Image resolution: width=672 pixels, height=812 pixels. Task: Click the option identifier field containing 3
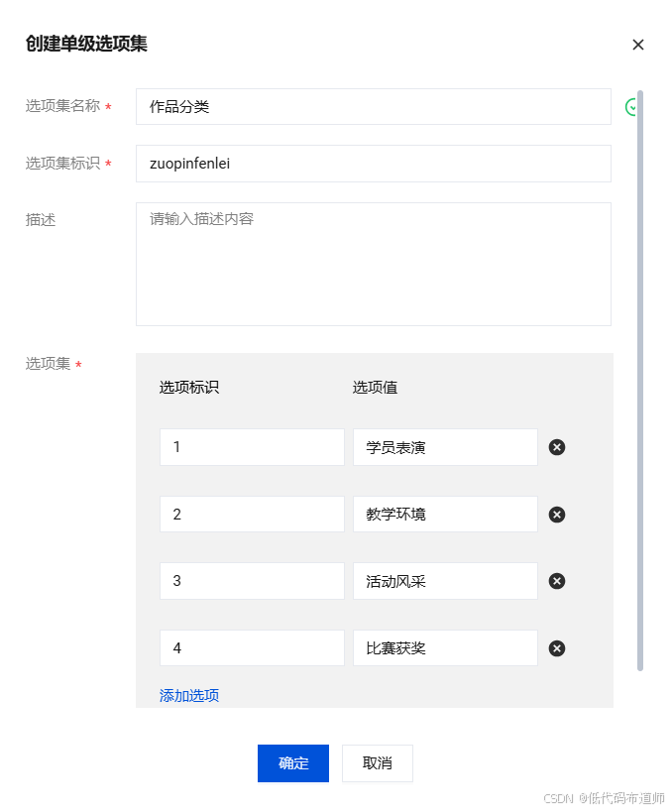[x=252, y=581]
